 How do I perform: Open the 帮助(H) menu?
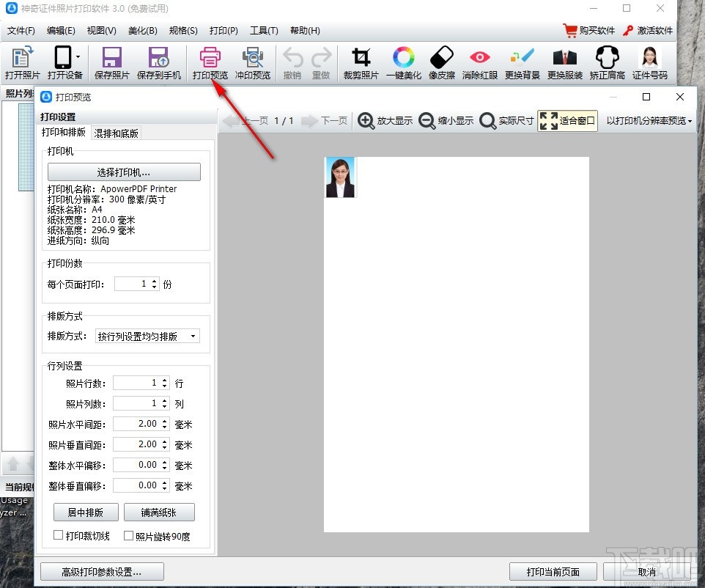coord(305,31)
